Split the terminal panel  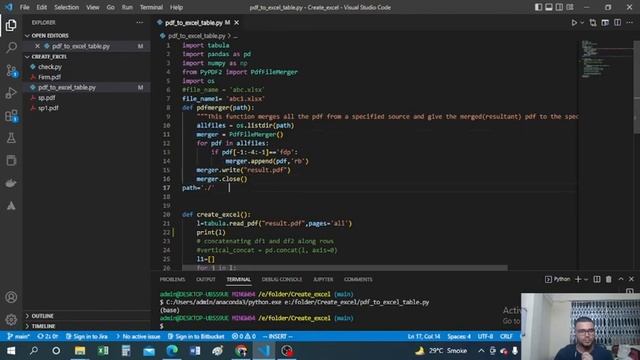click(597, 279)
